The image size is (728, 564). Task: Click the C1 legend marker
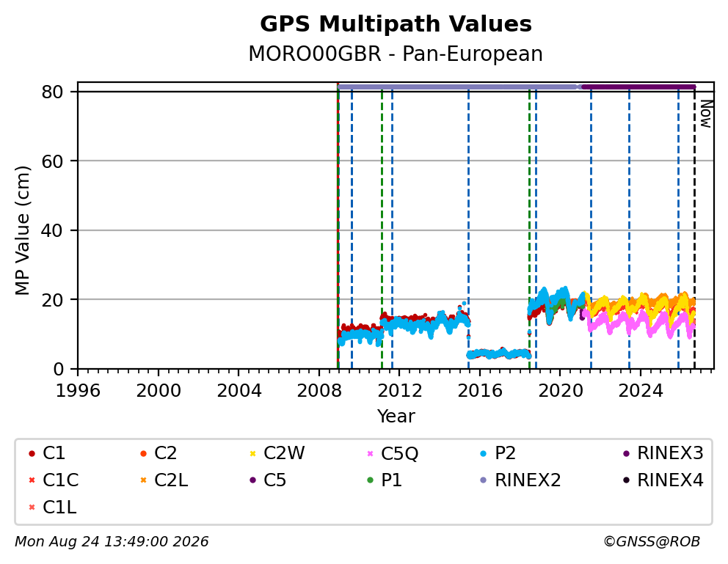click(32, 453)
